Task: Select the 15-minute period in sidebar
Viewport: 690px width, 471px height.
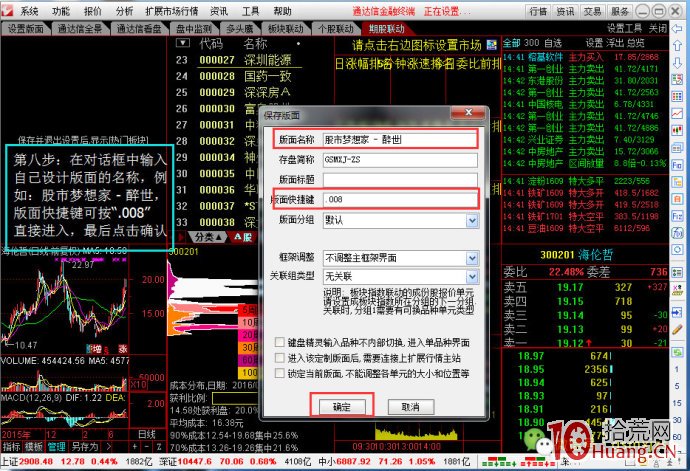Action: (677, 403)
